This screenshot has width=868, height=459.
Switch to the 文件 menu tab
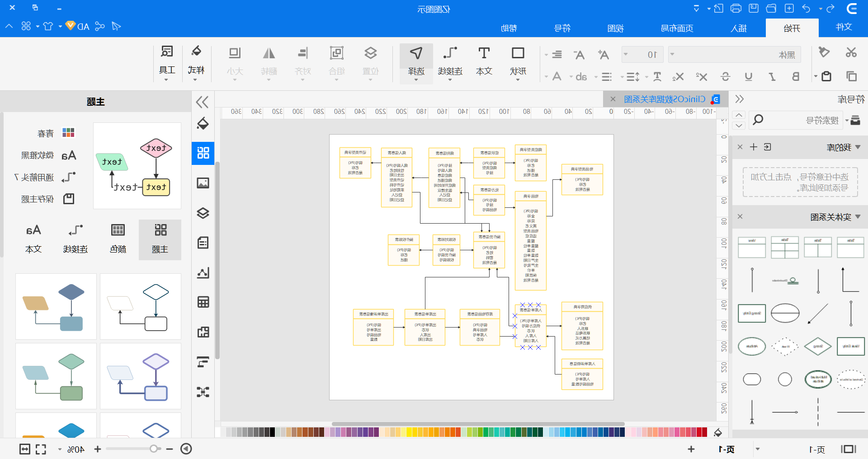844,27
